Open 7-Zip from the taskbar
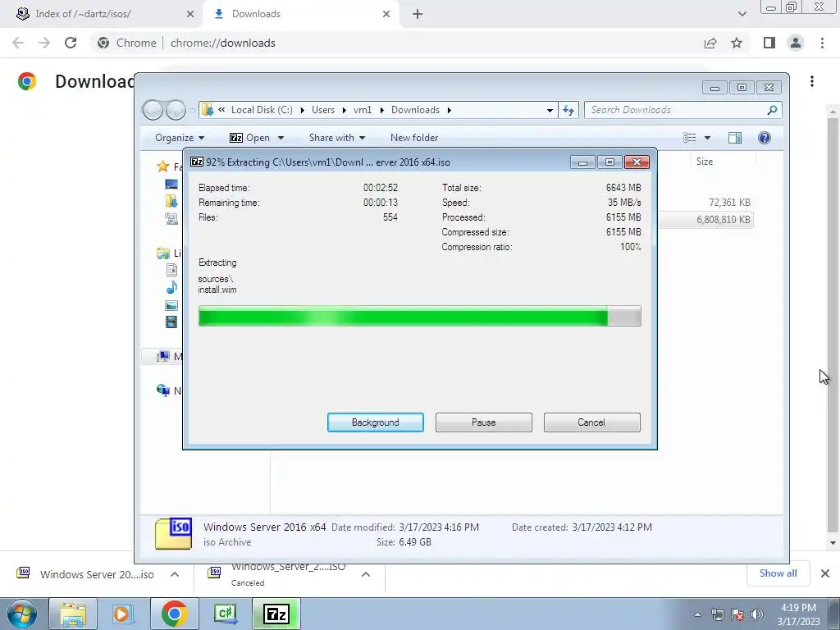 coord(276,614)
